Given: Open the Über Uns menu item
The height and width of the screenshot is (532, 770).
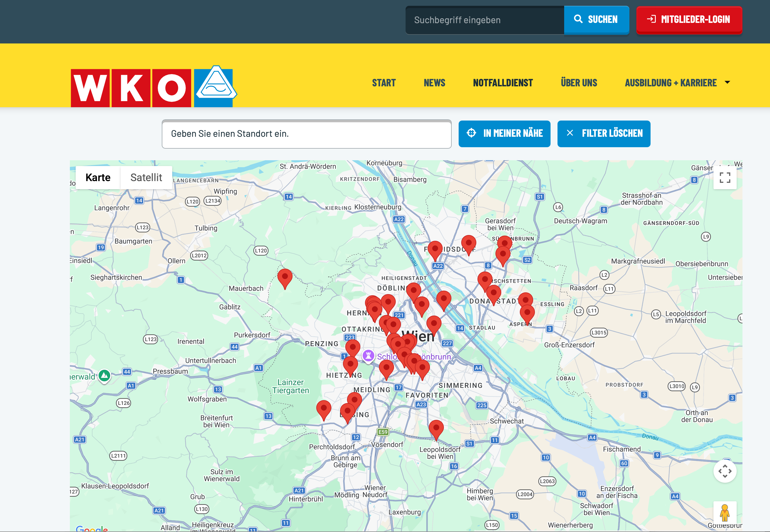Looking at the screenshot, I should (x=579, y=83).
